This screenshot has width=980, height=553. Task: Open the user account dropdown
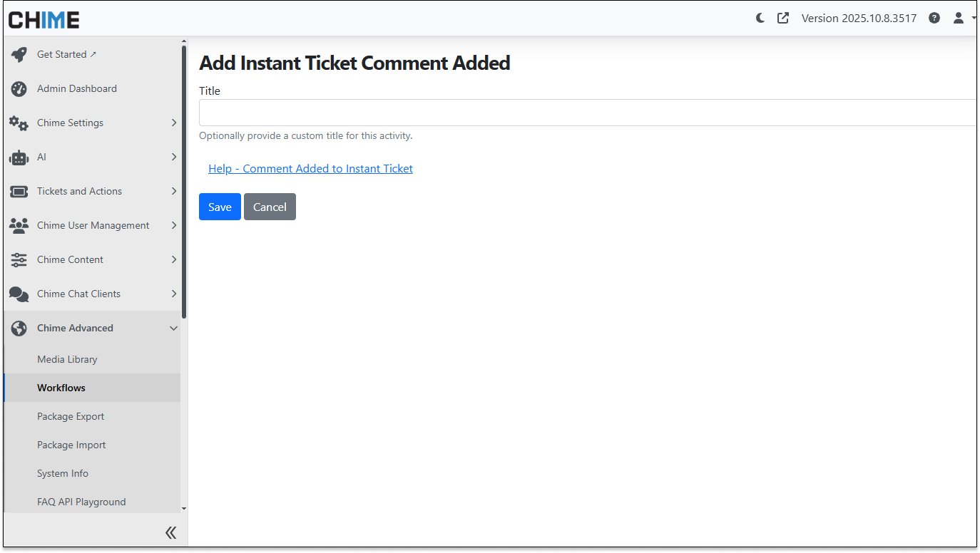(x=961, y=19)
